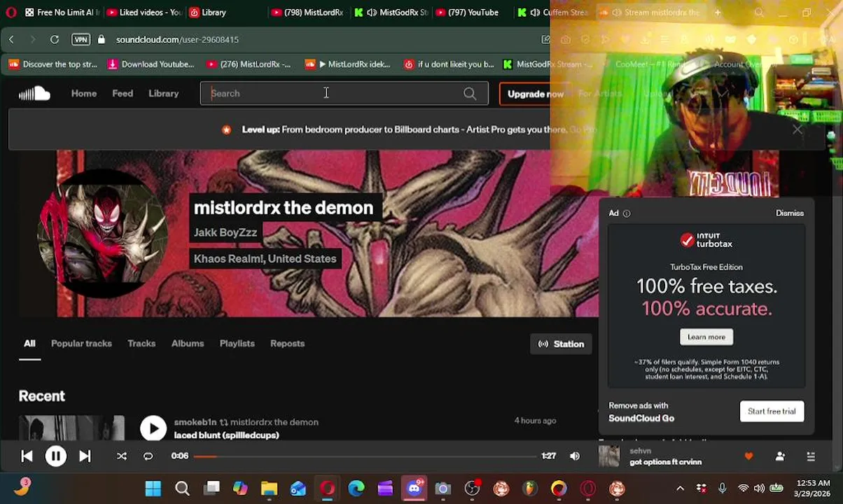843x504 pixels.
Task: Open Windows Start menu
Action: pos(153,489)
